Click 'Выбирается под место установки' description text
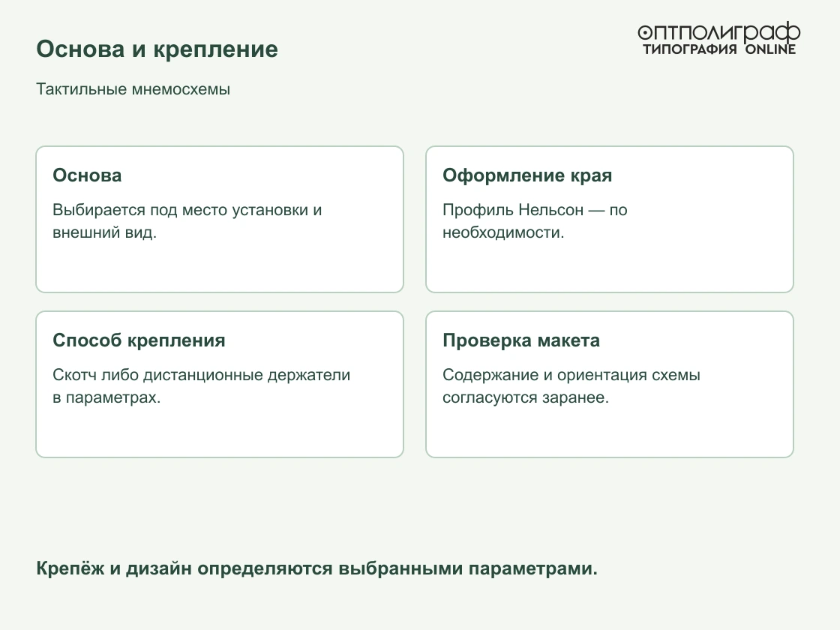 click(187, 220)
